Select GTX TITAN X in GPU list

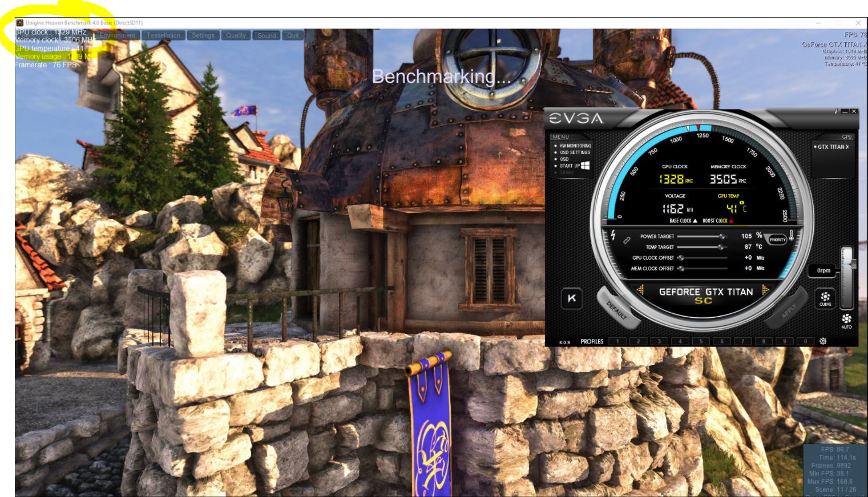[x=833, y=147]
